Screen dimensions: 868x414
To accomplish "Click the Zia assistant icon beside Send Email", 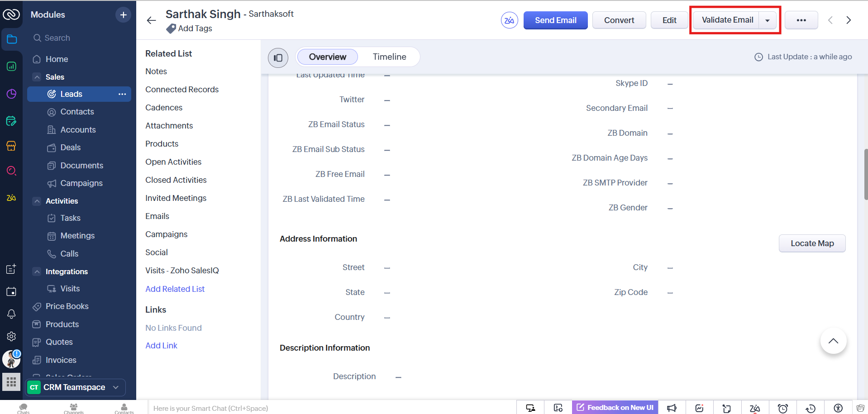I will click(x=509, y=20).
